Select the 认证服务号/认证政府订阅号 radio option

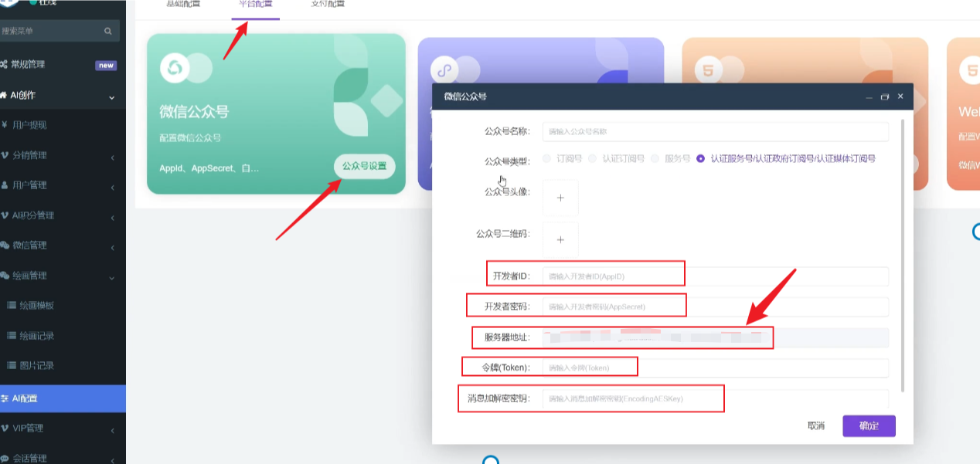700,159
